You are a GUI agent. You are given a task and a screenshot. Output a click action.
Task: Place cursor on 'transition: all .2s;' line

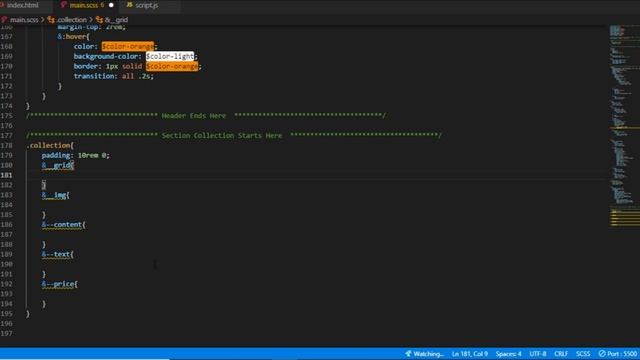coord(113,76)
